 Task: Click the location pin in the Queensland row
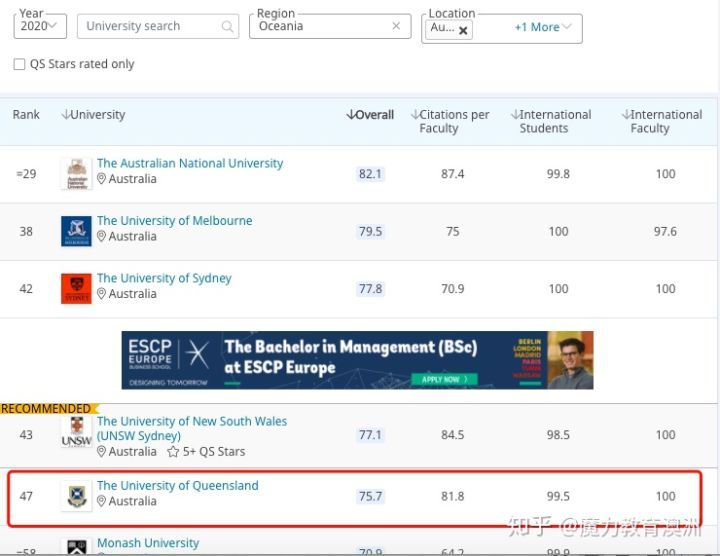point(101,501)
